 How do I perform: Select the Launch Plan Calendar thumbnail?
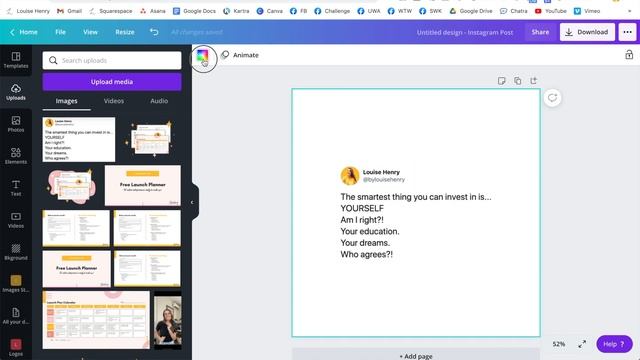click(96, 320)
